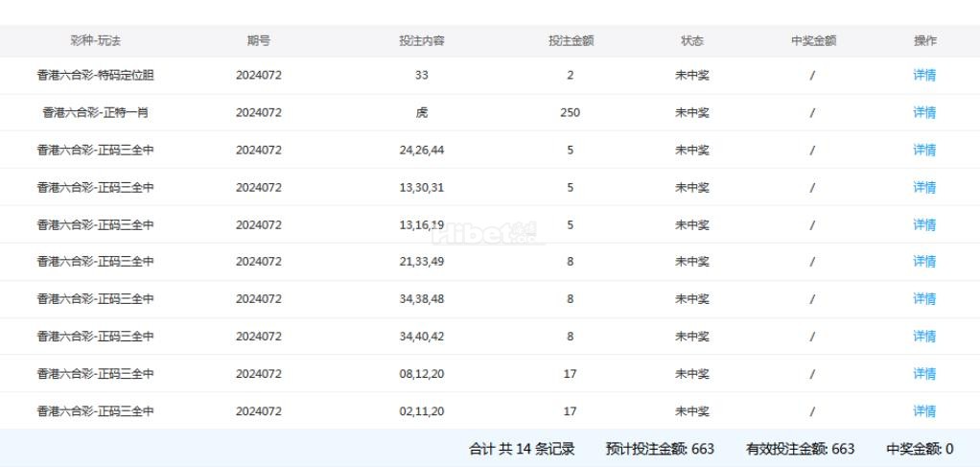
Task: Click the 正码三全中 cell in the 34,40,42 row
Action: point(96,337)
